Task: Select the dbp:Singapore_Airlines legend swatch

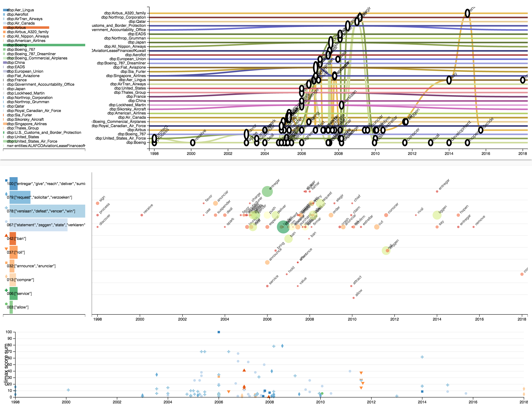Action: coord(5,124)
